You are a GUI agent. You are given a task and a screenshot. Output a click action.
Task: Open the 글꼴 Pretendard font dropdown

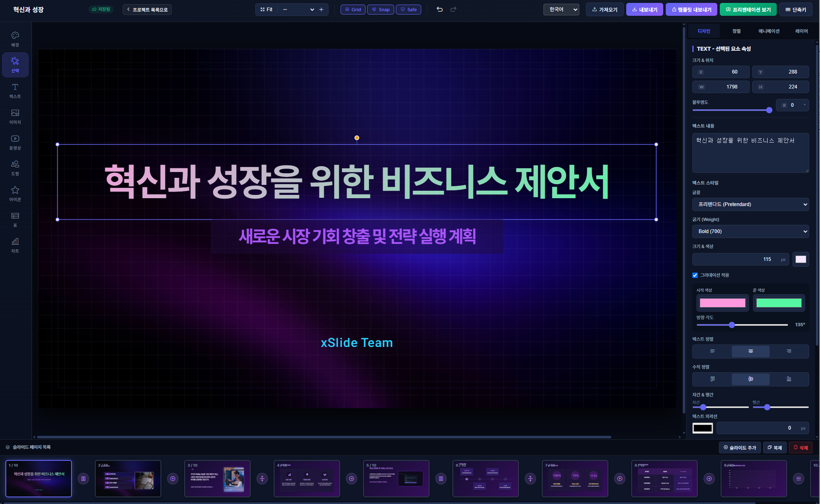pyautogui.click(x=751, y=204)
